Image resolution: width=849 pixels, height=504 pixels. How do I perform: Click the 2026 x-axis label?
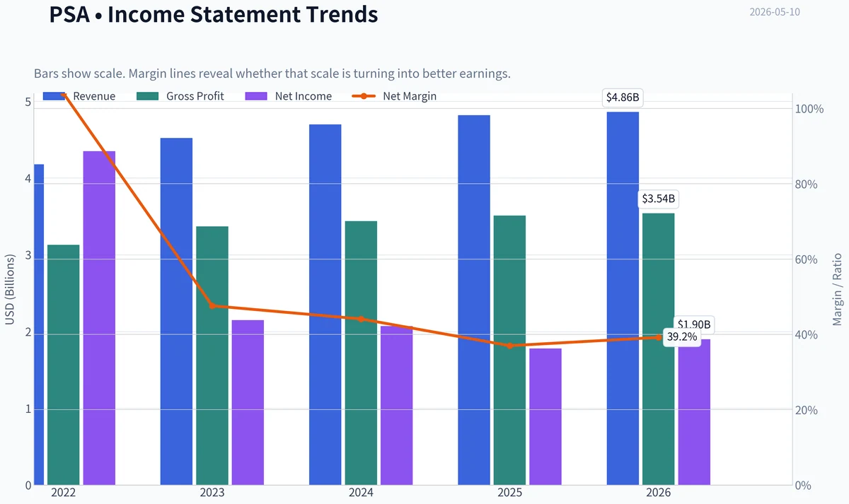[659, 493]
